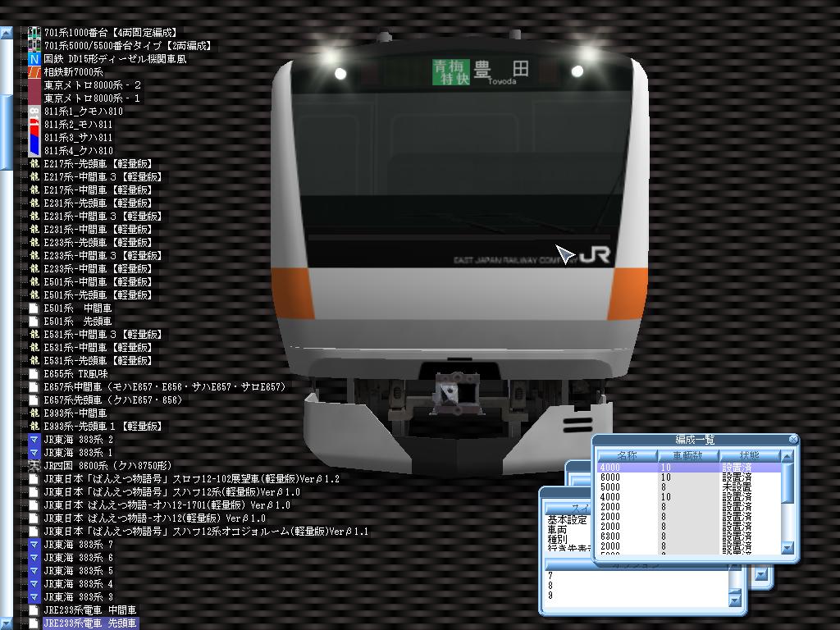Close the 編成一覧 window
This screenshot has height=630, width=840.
793,440
